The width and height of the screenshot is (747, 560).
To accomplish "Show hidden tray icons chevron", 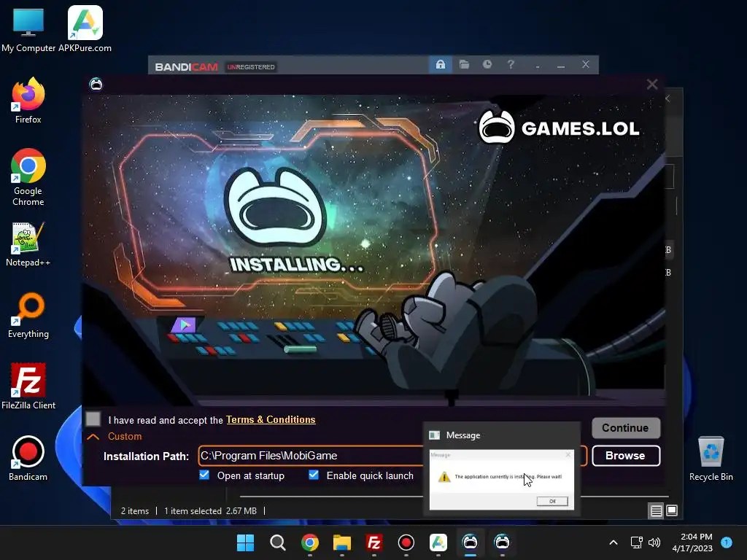I will tap(614, 542).
